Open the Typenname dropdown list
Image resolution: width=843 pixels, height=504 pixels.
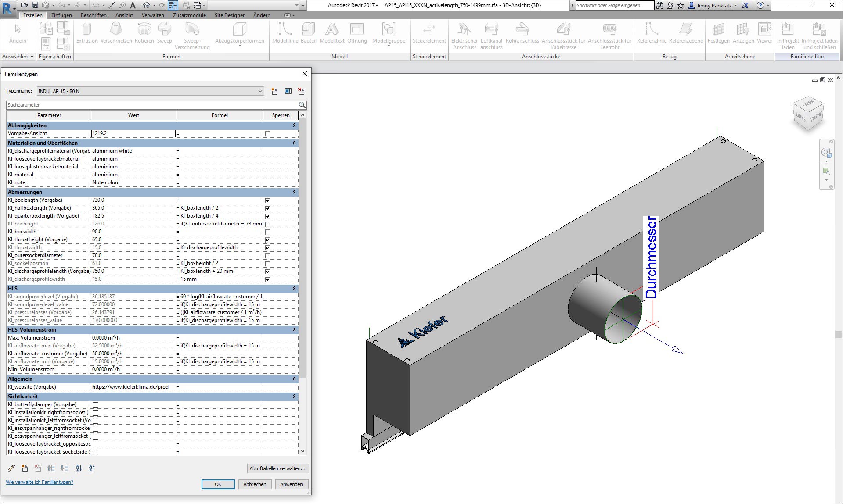(260, 91)
